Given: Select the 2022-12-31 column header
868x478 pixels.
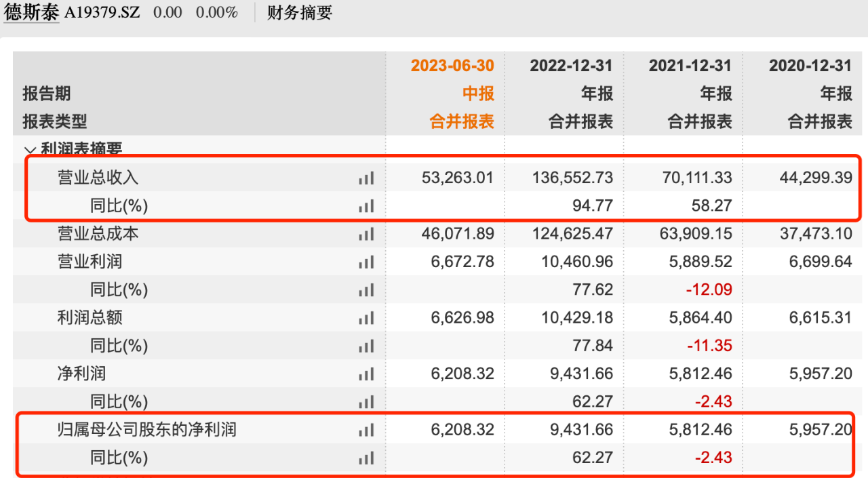Looking at the screenshot, I should (x=572, y=66).
